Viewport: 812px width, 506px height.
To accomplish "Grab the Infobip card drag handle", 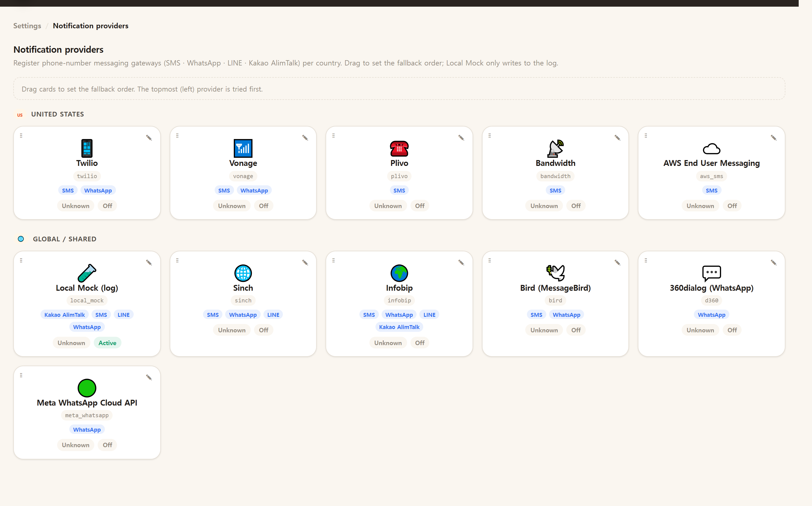I will [x=334, y=260].
